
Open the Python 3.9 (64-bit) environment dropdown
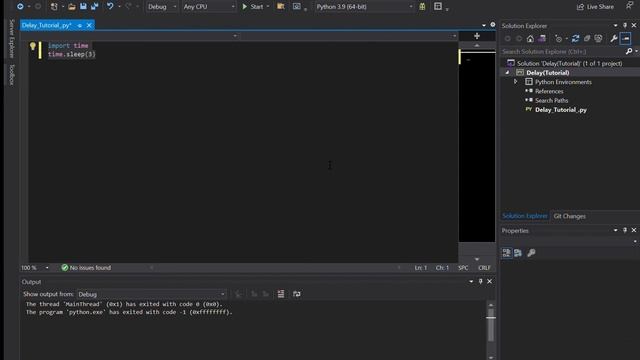click(364, 7)
